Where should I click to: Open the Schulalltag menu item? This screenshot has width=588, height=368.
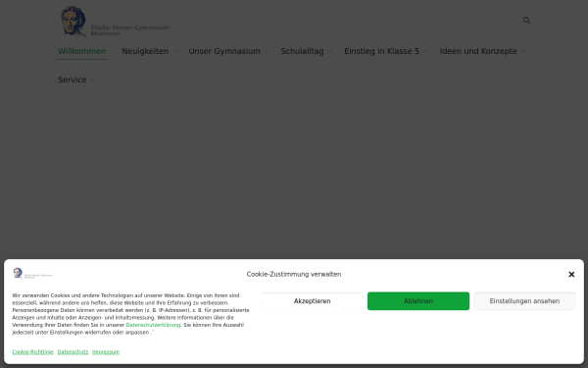click(x=302, y=51)
